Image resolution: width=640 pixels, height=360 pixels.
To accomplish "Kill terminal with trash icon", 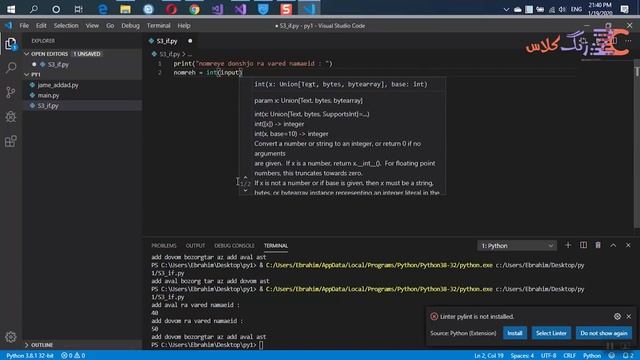I will tap(598, 245).
